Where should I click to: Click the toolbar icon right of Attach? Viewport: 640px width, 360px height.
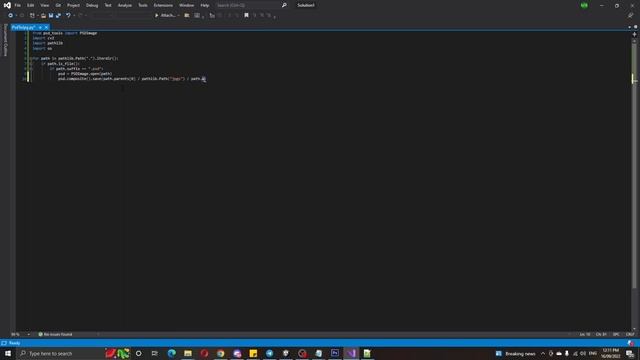point(187,16)
